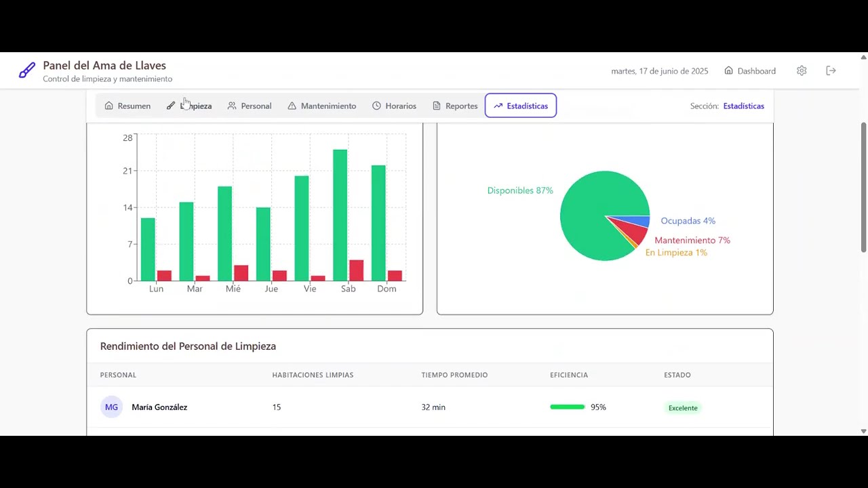Image resolution: width=868 pixels, height=488 pixels.
Task: Click the page vertical scrollbar thumb
Action: pyautogui.click(x=863, y=188)
